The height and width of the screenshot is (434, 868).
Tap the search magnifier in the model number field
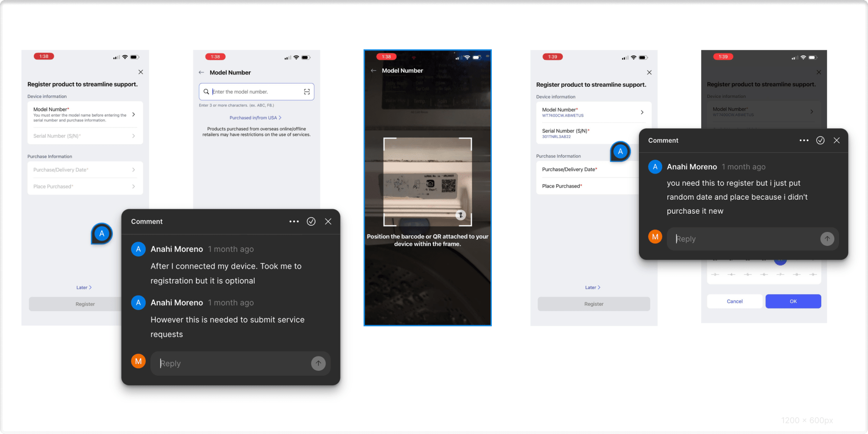206,92
